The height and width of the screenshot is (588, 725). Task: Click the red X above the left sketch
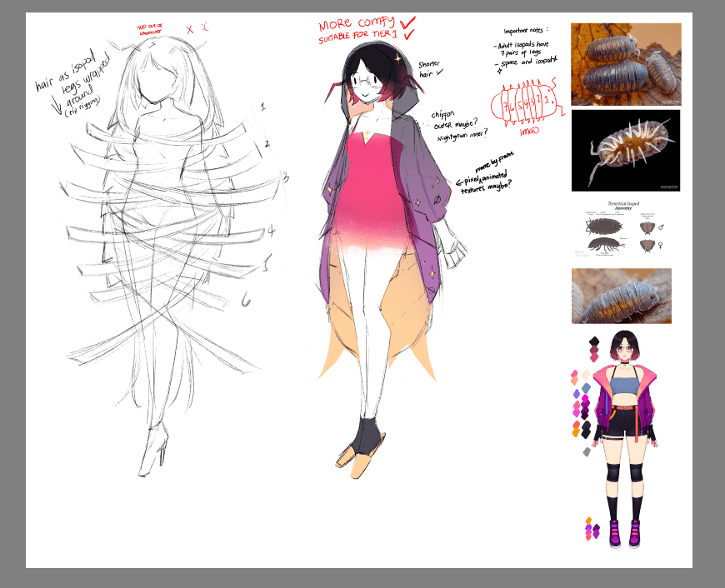pyautogui.click(x=190, y=29)
